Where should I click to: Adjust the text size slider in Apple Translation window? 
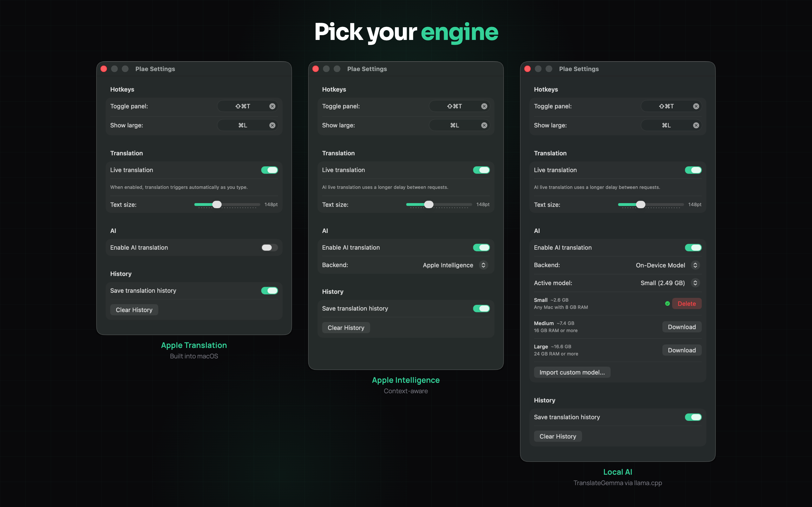(x=217, y=204)
